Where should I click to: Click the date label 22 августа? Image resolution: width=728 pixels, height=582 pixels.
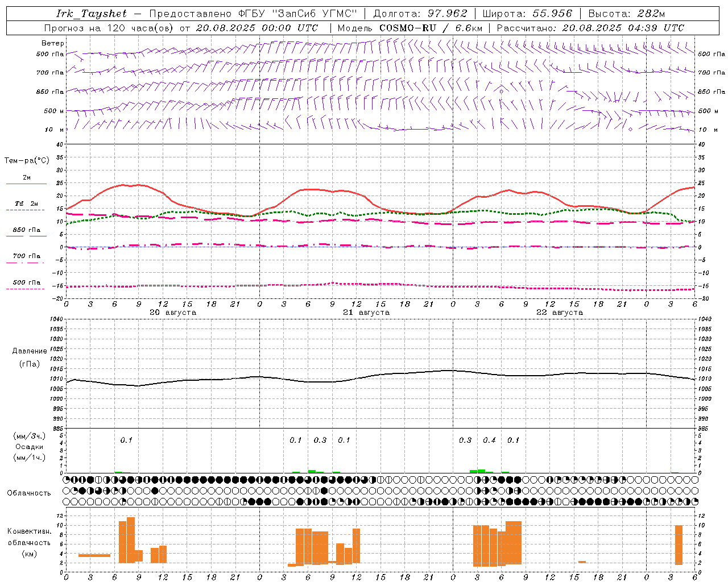click(x=560, y=313)
